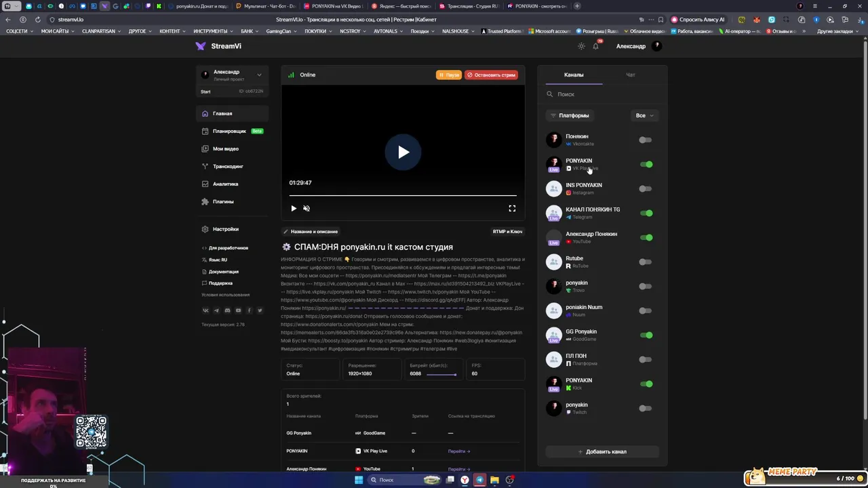Unmute the player volume icon

pos(307,209)
